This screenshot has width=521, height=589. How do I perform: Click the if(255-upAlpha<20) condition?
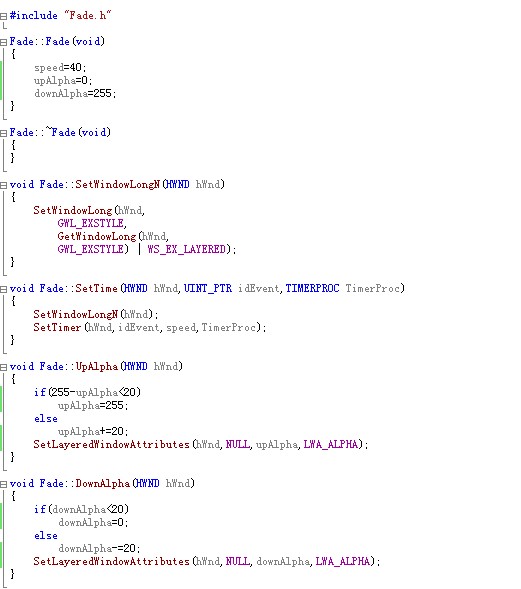[x=87, y=392]
